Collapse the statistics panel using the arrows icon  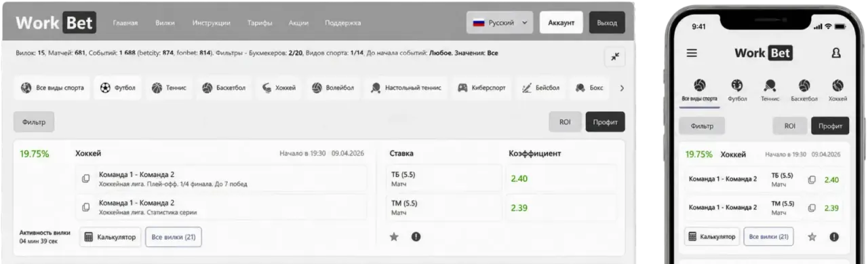pyautogui.click(x=614, y=57)
